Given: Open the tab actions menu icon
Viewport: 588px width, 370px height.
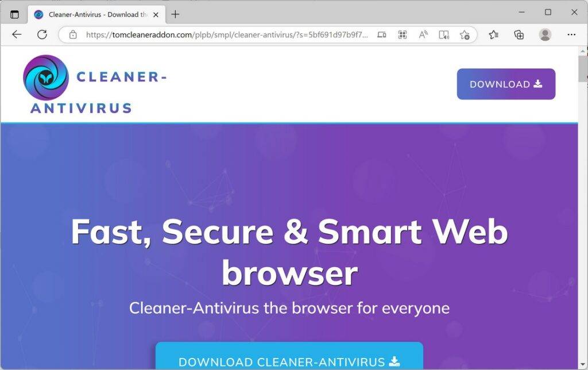Looking at the screenshot, I should [14, 14].
